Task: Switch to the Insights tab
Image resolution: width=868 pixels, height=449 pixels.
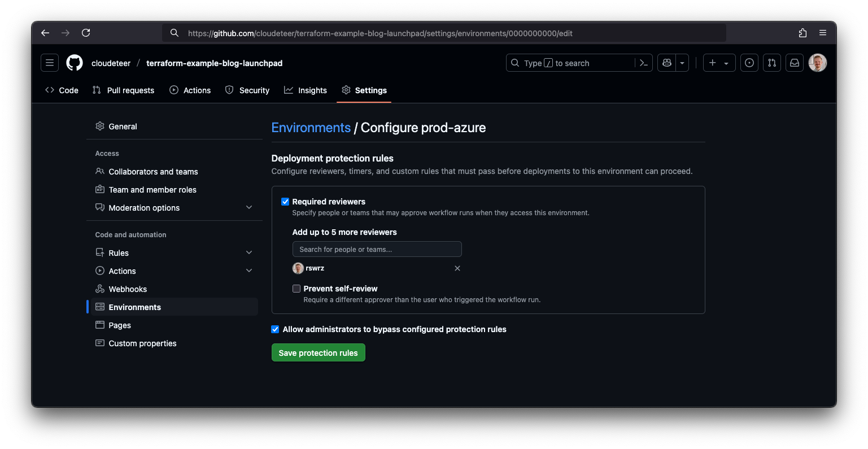Action: tap(306, 90)
